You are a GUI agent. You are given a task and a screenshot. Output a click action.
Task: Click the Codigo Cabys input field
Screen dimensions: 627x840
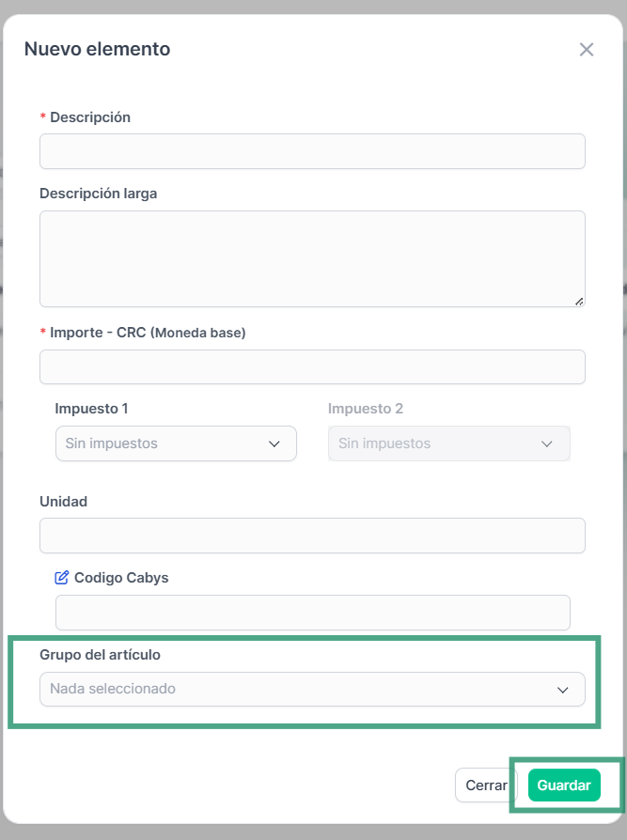click(x=313, y=613)
